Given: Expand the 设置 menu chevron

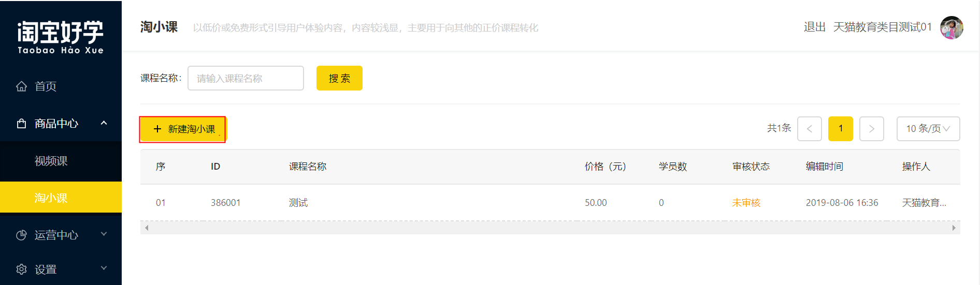Looking at the screenshot, I should (104, 268).
